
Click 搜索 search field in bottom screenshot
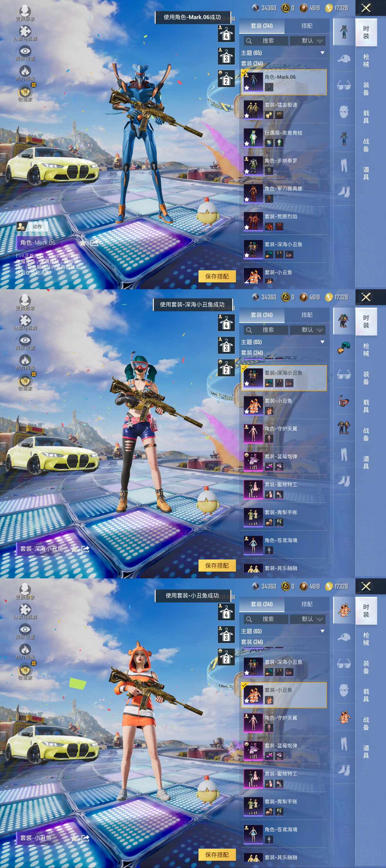click(x=266, y=619)
